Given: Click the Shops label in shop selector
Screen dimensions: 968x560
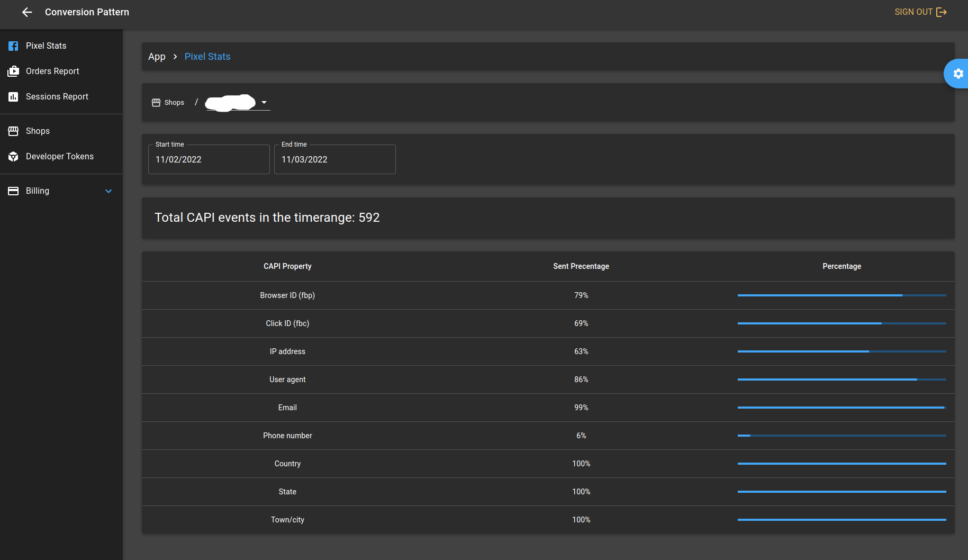Looking at the screenshot, I should 174,103.
